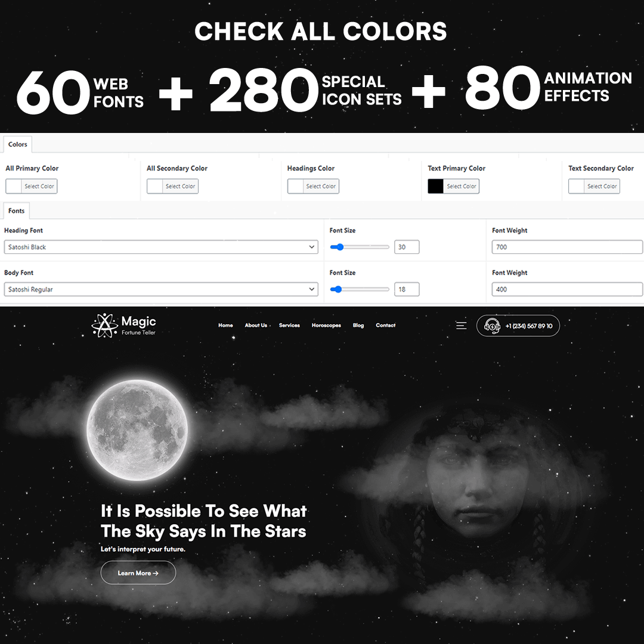Click the Body Font Size number field
This screenshot has height=644, width=644.
407,289
